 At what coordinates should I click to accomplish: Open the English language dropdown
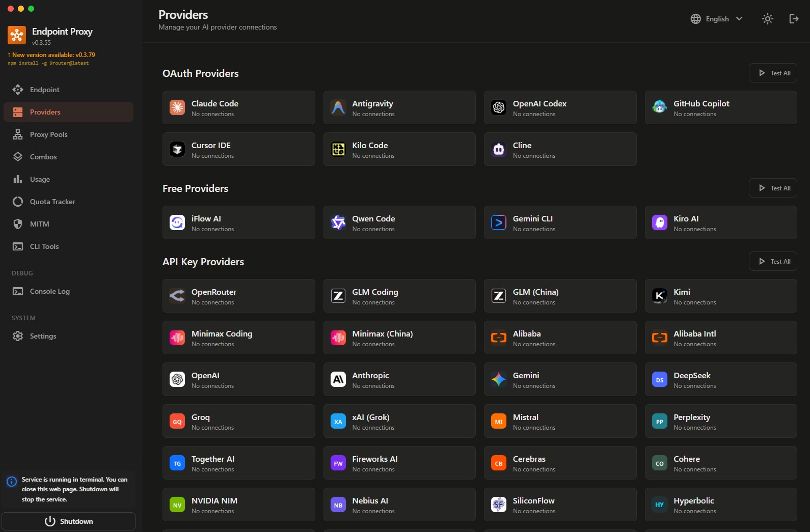coord(717,19)
